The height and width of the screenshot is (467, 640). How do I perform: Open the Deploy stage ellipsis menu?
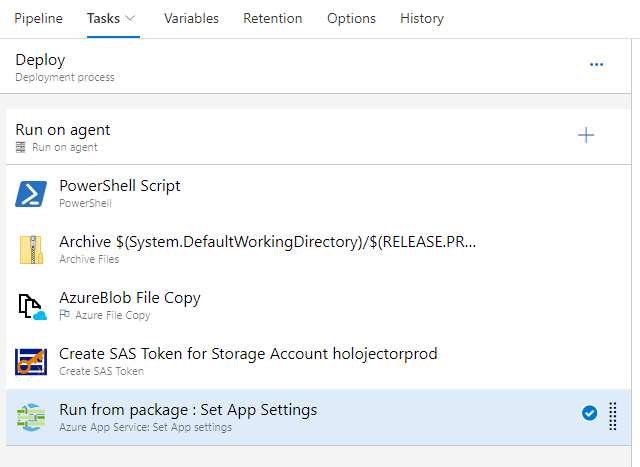point(597,65)
